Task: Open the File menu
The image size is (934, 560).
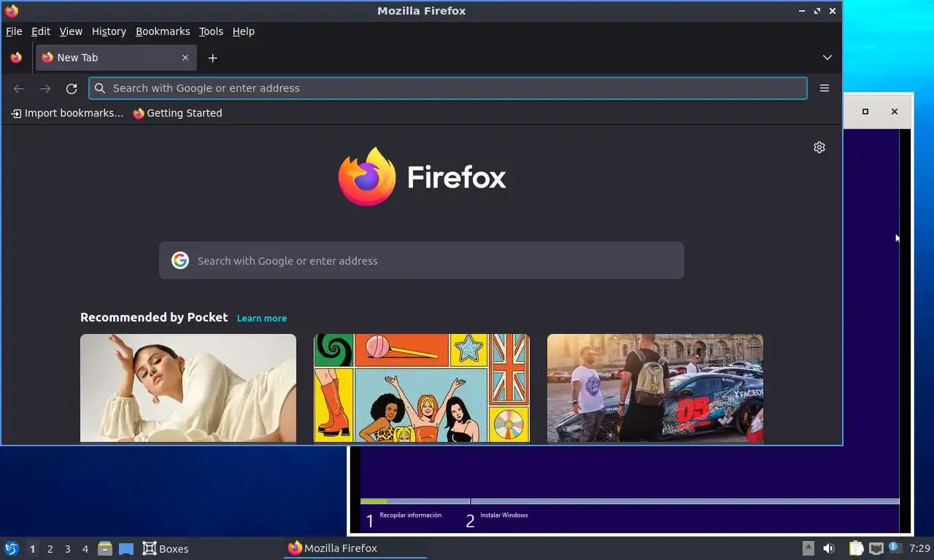Action: pos(14,31)
